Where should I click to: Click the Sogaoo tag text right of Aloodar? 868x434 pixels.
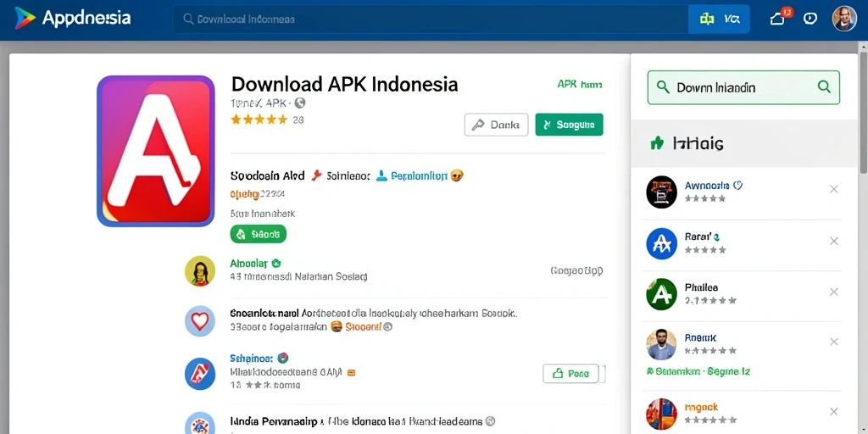[x=576, y=270]
